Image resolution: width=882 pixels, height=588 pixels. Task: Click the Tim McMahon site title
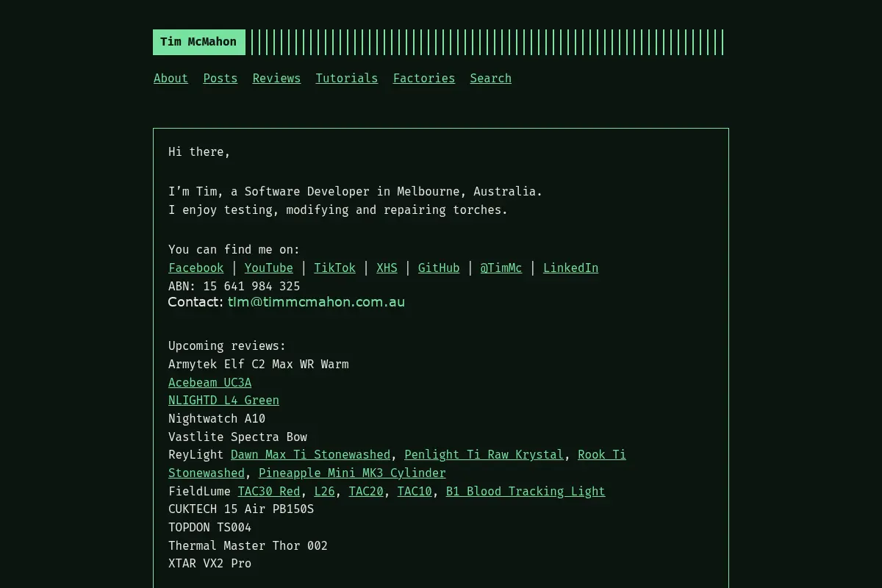coord(198,42)
